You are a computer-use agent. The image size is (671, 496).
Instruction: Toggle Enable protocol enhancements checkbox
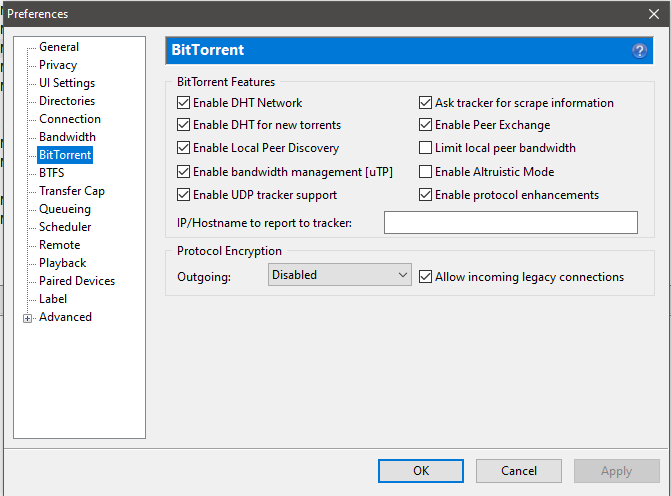[x=425, y=195]
